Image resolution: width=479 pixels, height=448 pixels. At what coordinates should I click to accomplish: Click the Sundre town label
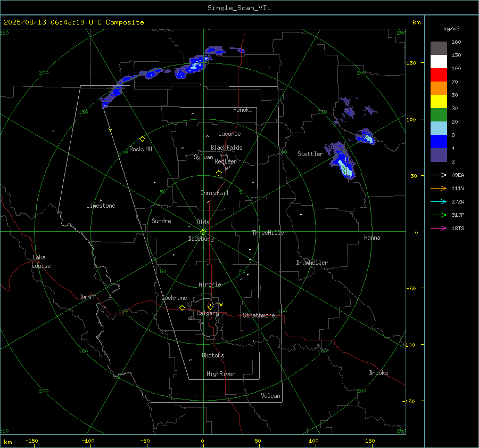pyautogui.click(x=161, y=221)
